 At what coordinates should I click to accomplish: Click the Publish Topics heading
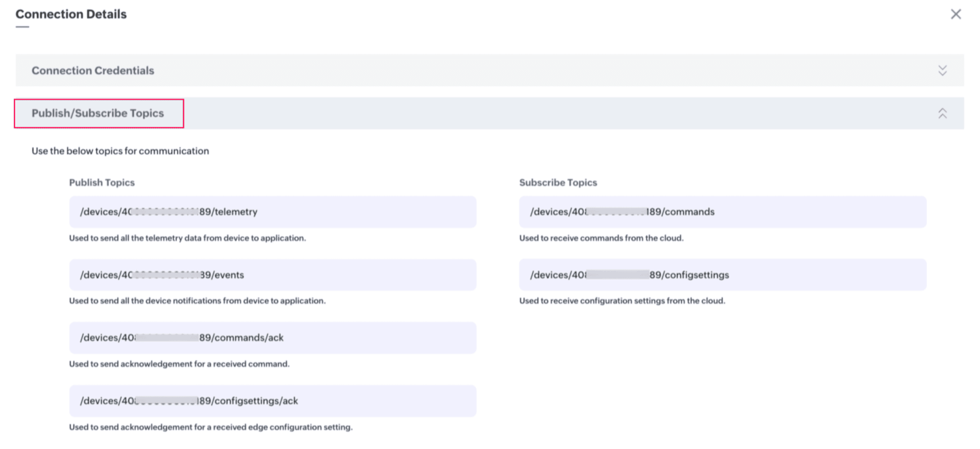coord(102,182)
